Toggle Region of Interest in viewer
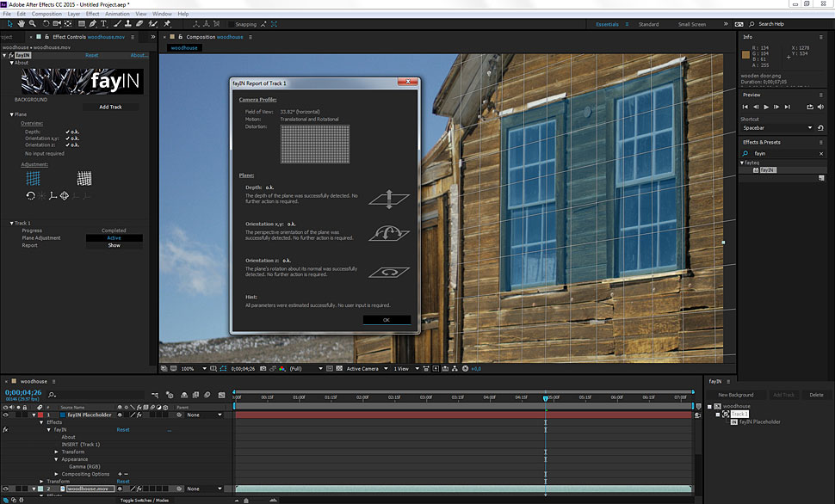This screenshot has width=835, height=504. pyautogui.click(x=330, y=368)
